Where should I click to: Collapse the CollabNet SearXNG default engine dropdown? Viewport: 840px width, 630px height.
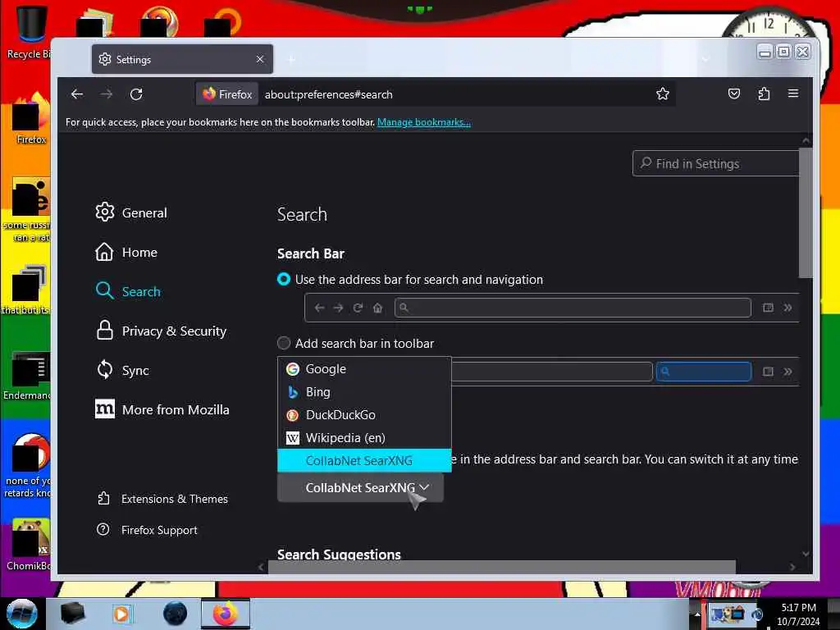[x=361, y=487]
